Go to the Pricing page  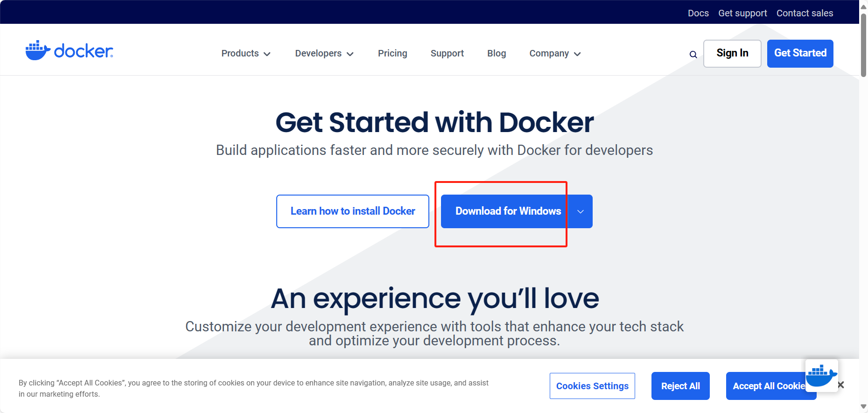(392, 54)
